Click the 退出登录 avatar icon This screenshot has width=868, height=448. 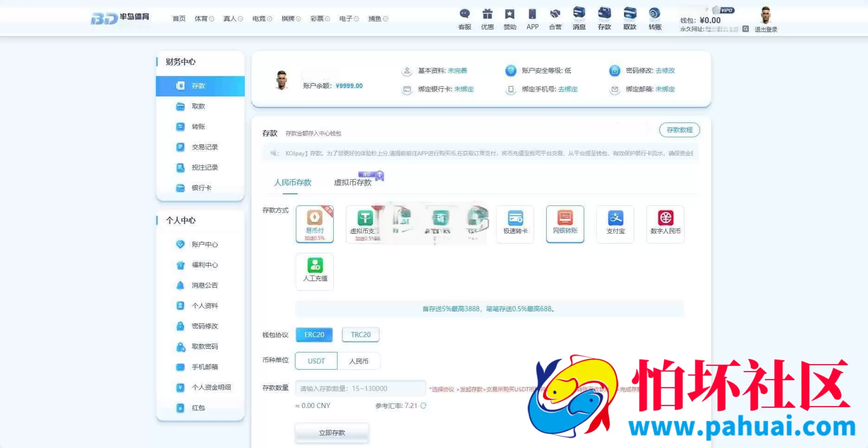click(x=766, y=19)
